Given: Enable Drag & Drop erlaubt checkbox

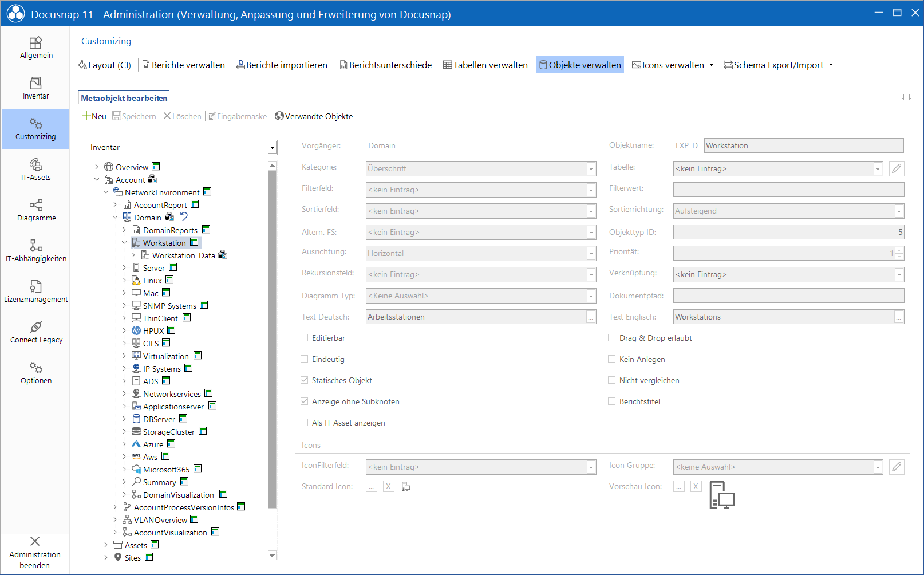Looking at the screenshot, I should pos(612,338).
